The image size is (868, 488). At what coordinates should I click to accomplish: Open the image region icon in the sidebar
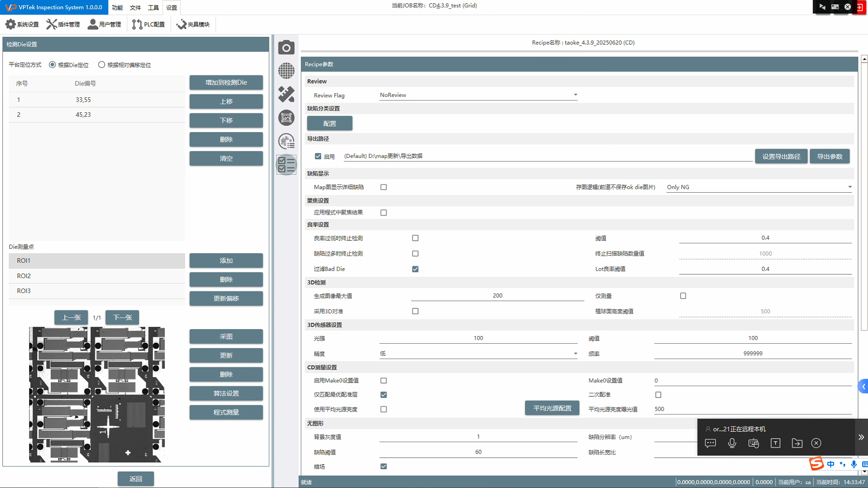pos(286,118)
